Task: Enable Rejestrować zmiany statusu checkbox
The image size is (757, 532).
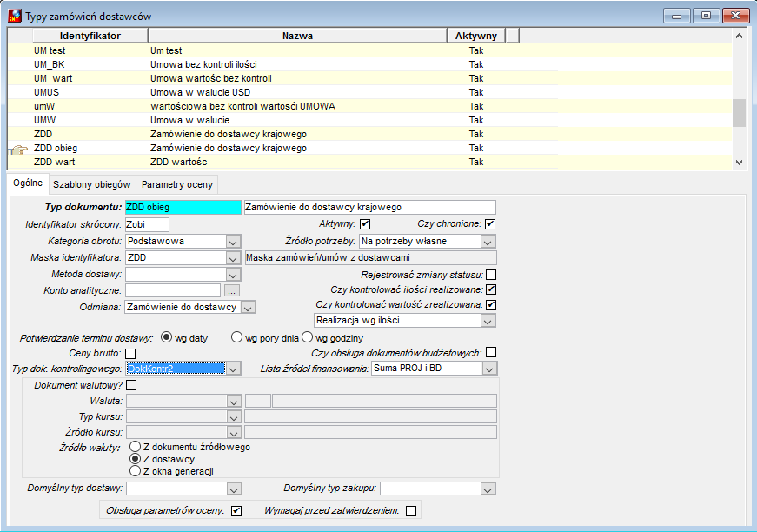Action: click(491, 275)
